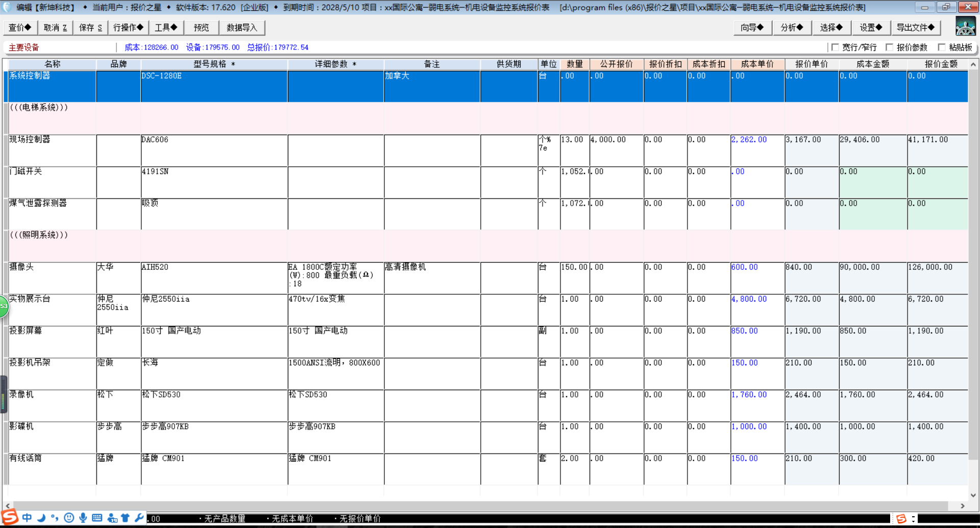Click the punctuation mode icon

coord(55,518)
